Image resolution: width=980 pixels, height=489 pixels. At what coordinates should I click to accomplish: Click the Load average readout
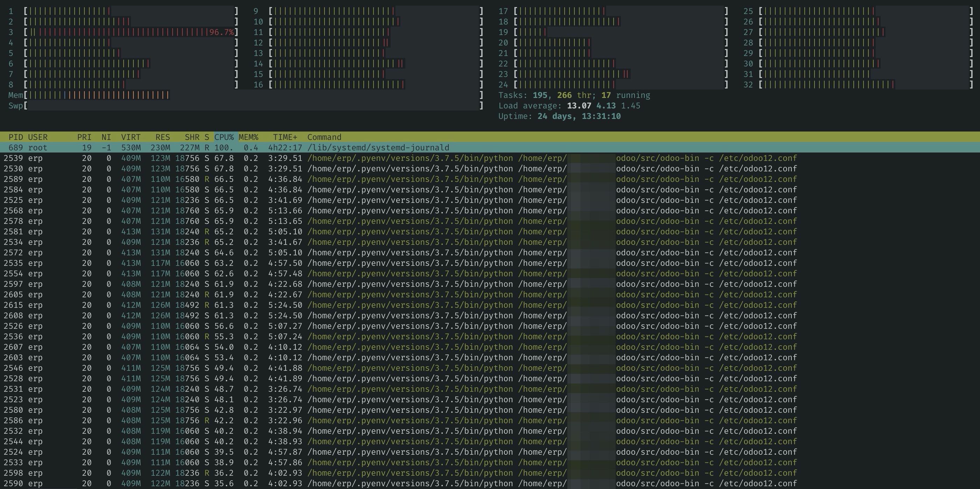click(x=569, y=106)
